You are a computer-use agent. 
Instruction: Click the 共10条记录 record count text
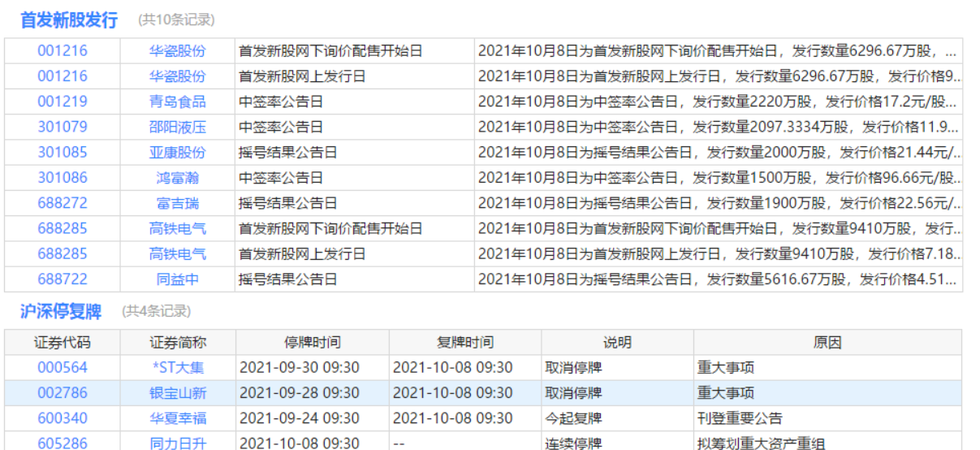pyautogui.click(x=176, y=20)
